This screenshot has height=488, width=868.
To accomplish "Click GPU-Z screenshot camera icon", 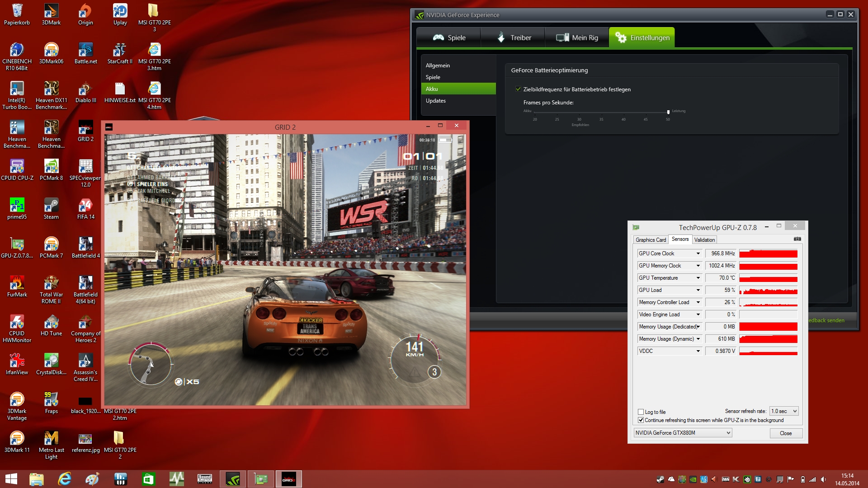I will click(x=797, y=239).
